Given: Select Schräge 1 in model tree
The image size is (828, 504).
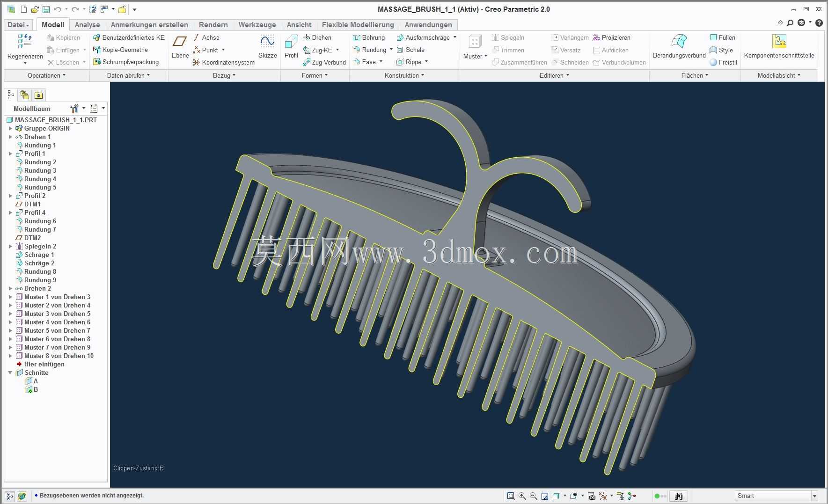Looking at the screenshot, I should 35,255.
